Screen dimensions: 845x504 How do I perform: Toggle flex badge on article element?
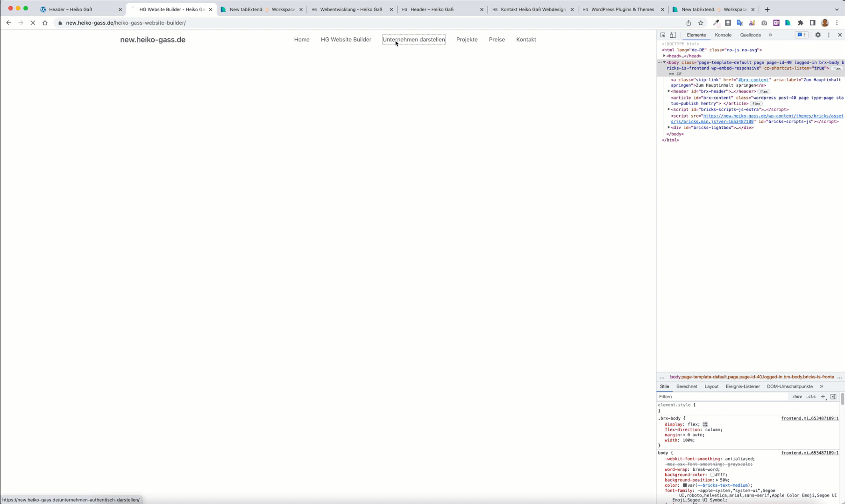756,104
